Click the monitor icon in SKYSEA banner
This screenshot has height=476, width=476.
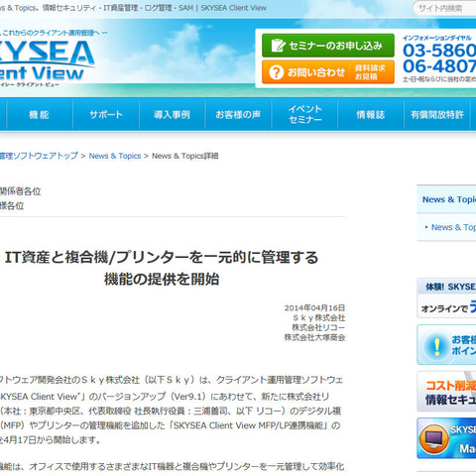(x=434, y=438)
